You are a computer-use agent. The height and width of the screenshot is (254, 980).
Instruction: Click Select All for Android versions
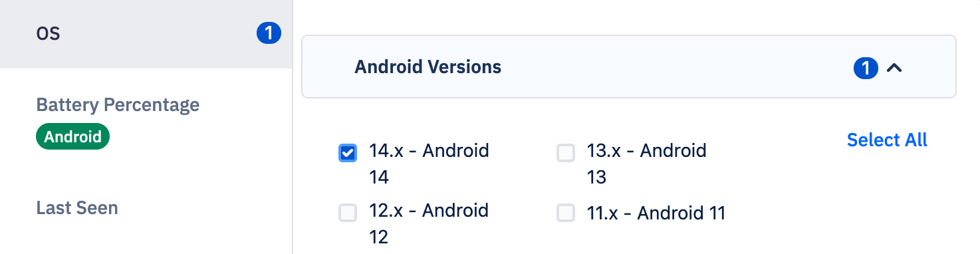[x=887, y=140]
